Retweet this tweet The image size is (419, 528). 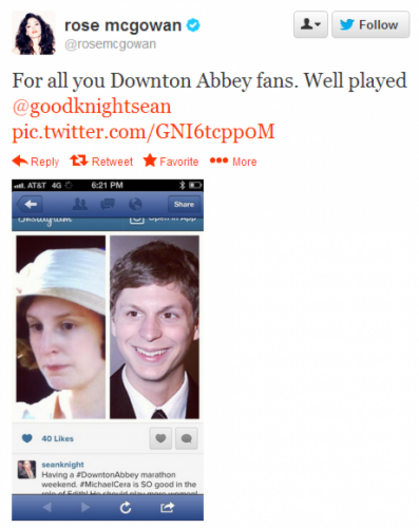(x=101, y=161)
